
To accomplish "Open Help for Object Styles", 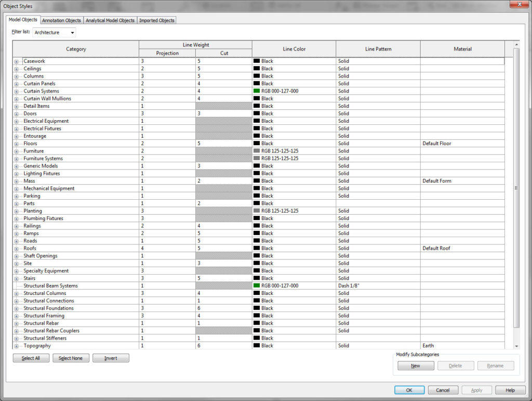I will (x=510, y=390).
